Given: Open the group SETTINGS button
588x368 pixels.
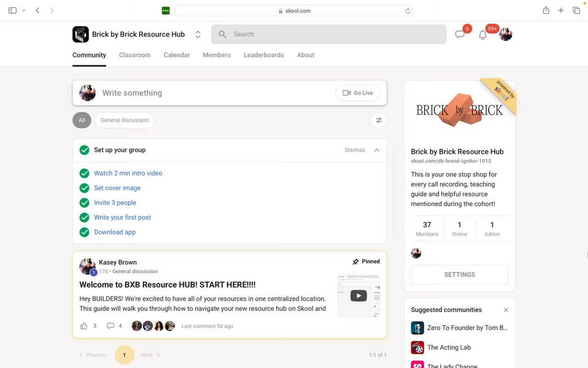Looking at the screenshot, I should click(459, 275).
